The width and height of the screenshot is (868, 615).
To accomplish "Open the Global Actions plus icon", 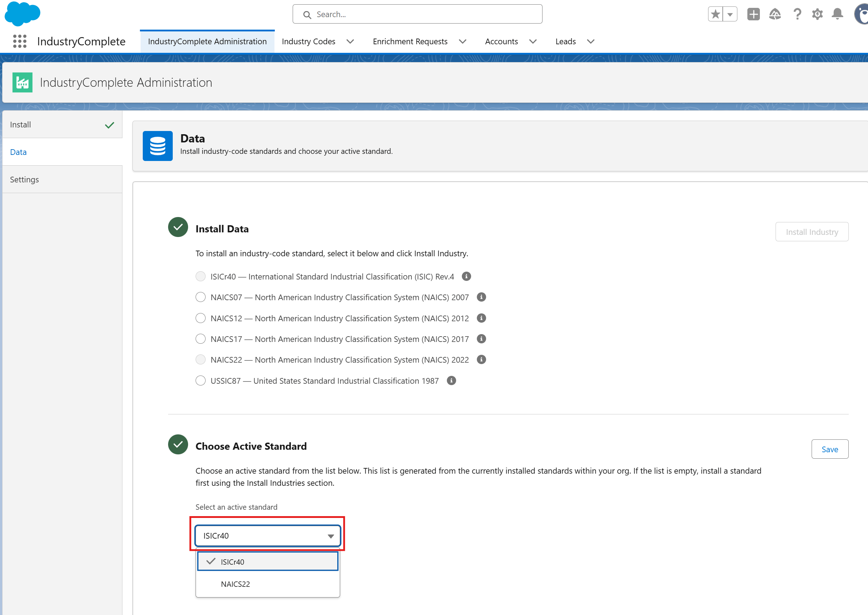I will point(753,14).
